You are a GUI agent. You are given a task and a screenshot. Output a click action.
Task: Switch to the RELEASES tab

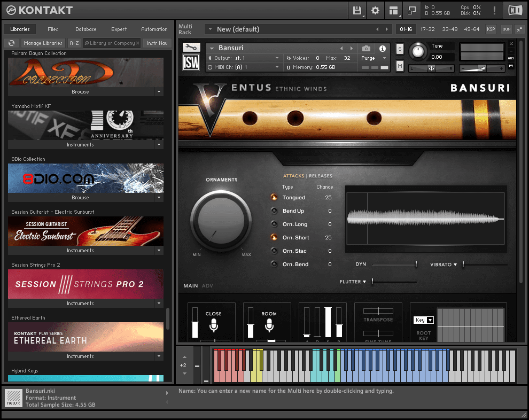click(x=321, y=176)
